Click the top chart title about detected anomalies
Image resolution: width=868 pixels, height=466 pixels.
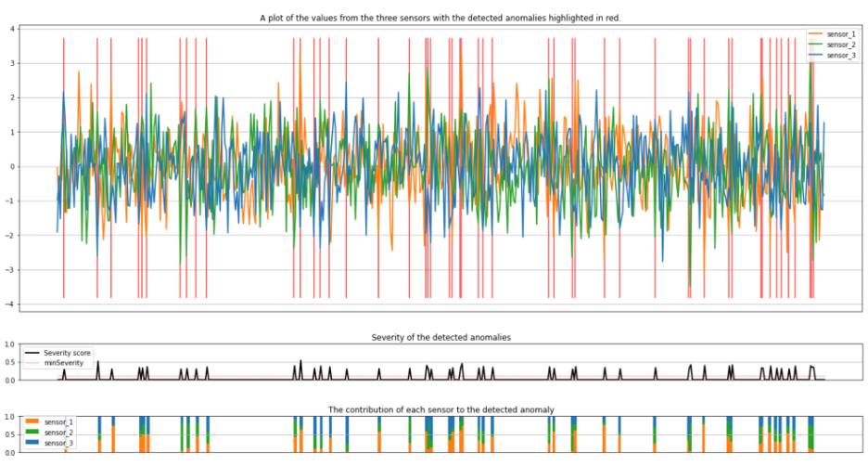point(440,18)
